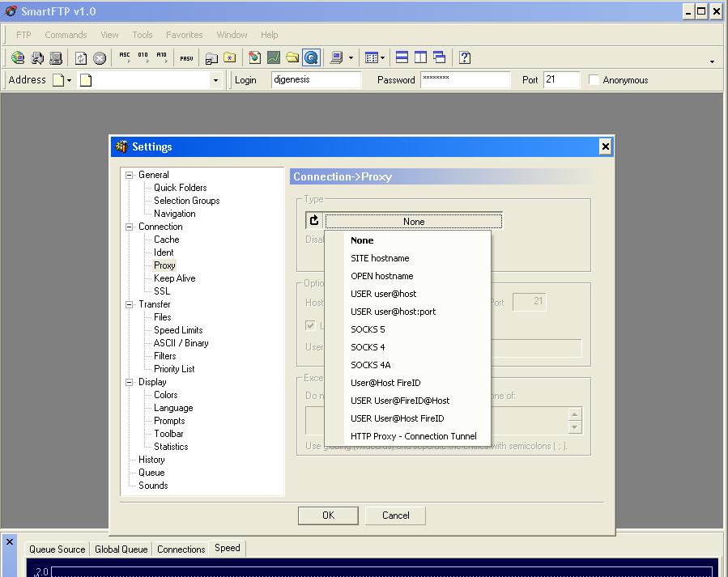
Task: Click the Abort (X) toolbar icon
Action: click(x=100, y=57)
